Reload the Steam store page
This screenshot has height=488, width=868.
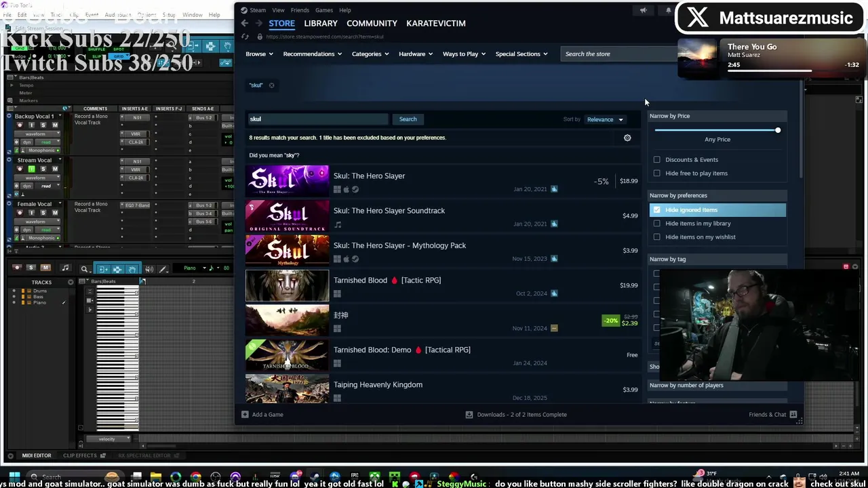point(245,37)
